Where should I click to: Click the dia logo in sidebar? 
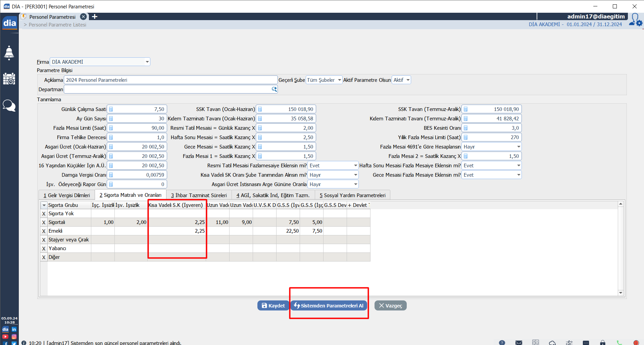pos(9,23)
